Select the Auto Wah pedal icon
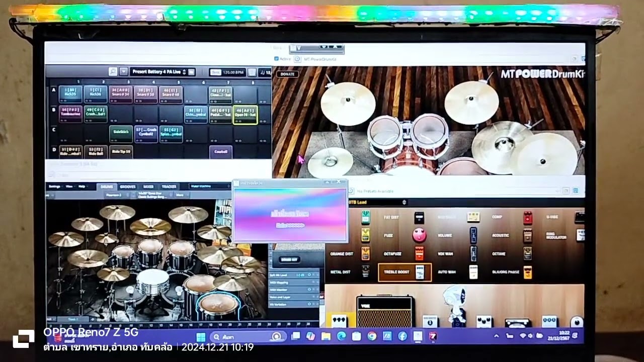Screen dimensions: 644x362 pyautogui.click(x=473, y=272)
